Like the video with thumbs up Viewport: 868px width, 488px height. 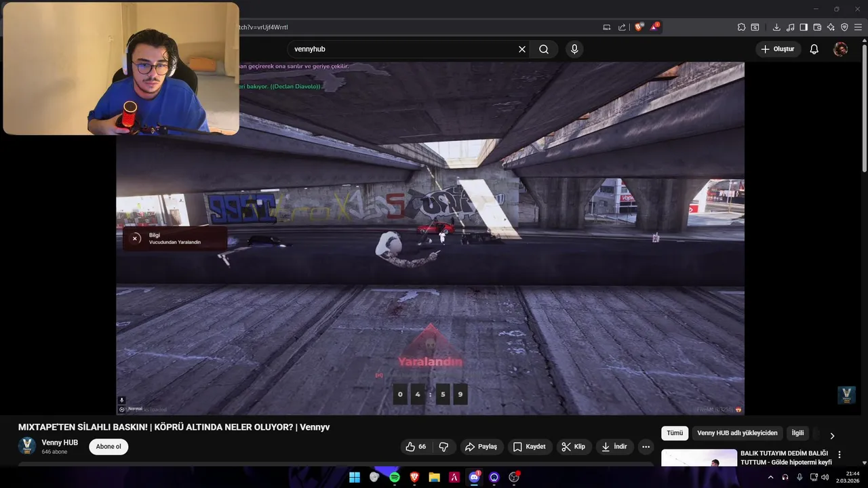pyautogui.click(x=416, y=447)
